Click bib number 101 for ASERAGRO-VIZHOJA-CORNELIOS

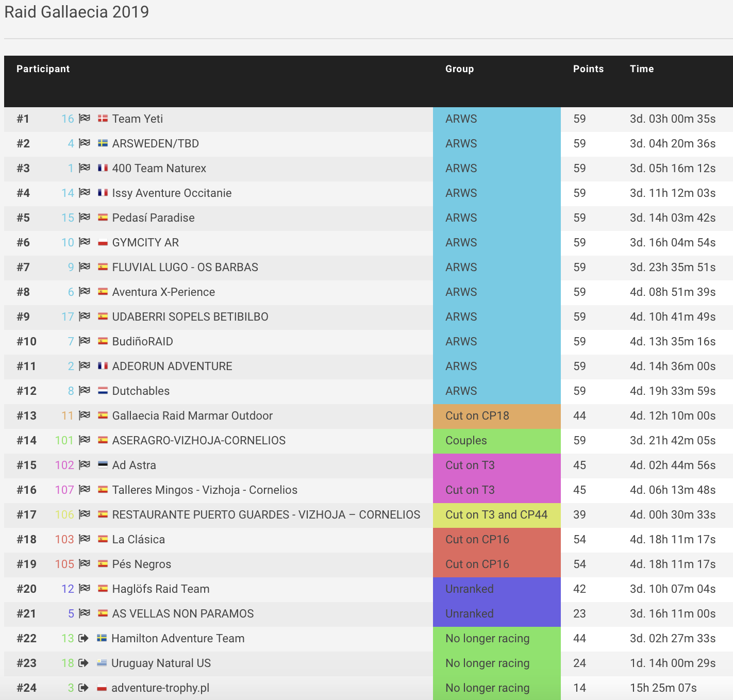point(64,440)
